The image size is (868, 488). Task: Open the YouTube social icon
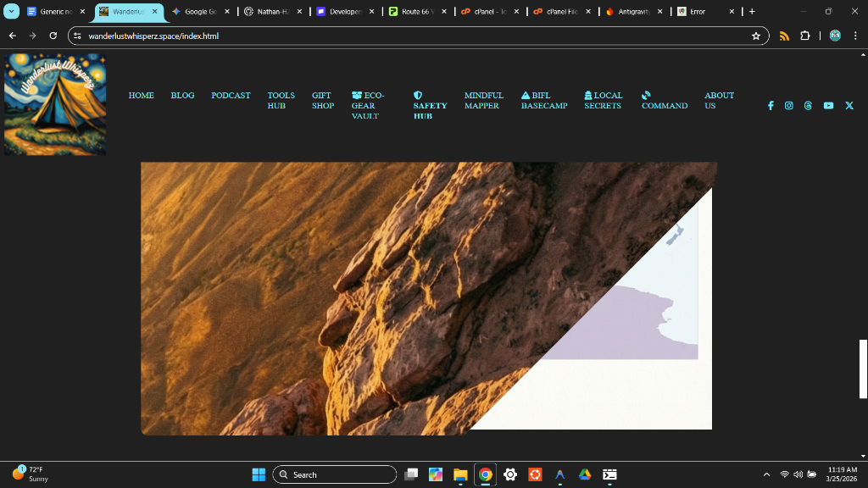pyautogui.click(x=828, y=106)
